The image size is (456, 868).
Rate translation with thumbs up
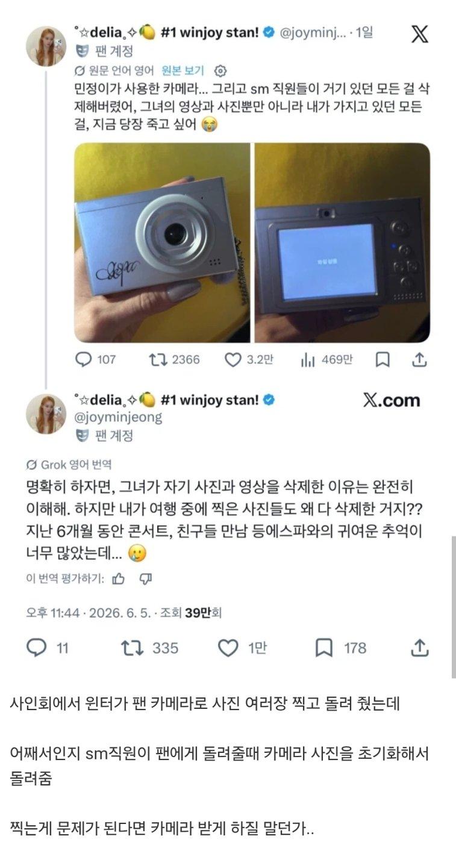point(118,579)
